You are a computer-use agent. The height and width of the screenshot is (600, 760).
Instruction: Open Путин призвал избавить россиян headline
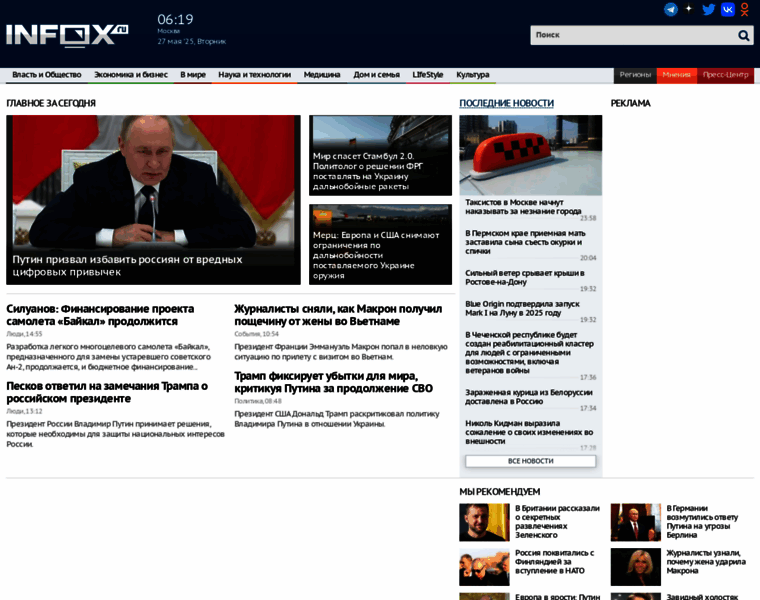coord(127,266)
